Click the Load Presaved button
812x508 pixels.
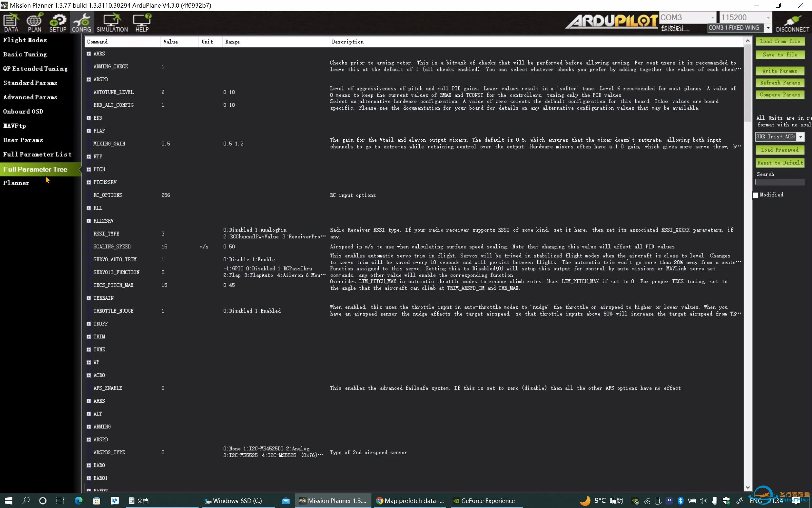780,150
